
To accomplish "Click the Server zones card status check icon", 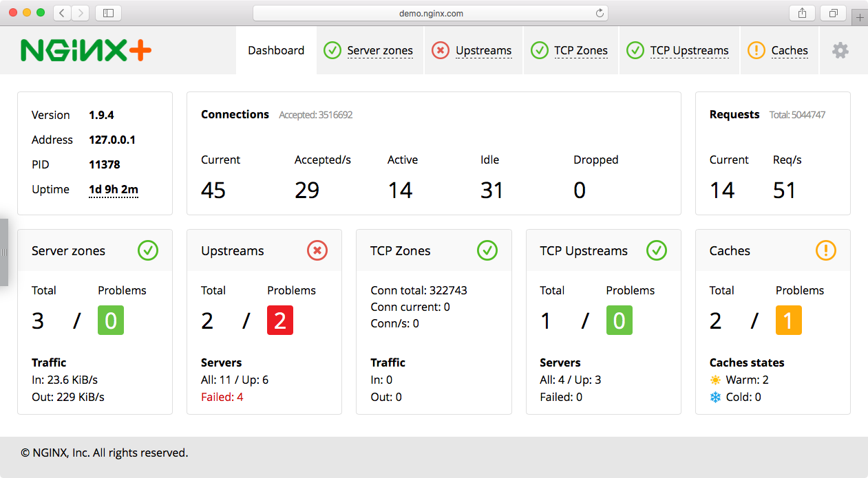I will click(148, 250).
